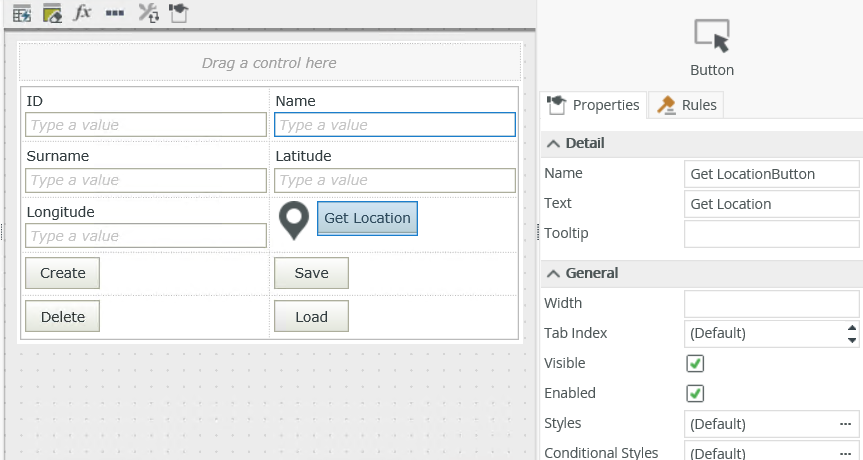Click the wrench tools toolbar icon
The height and width of the screenshot is (460, 863).
click(x=147, y=13)
